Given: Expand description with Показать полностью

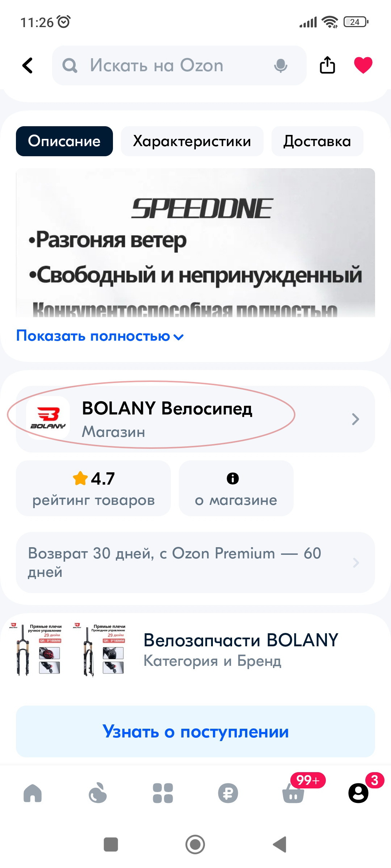Looking at the screenshot, I should (100, 336).
